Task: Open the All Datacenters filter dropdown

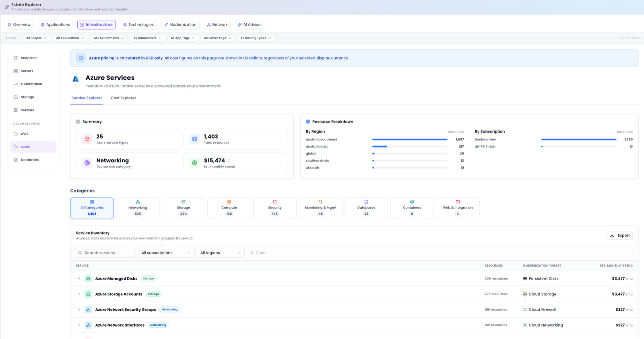Action: click(x=147, y=38)
